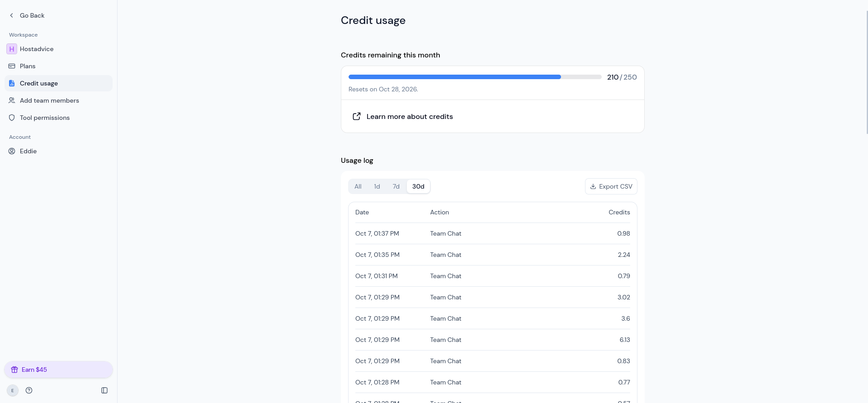Click the Add team members people icon
The height and width of the screenshot is (403, 868).
pyautogui.click(x=12, y=100)
